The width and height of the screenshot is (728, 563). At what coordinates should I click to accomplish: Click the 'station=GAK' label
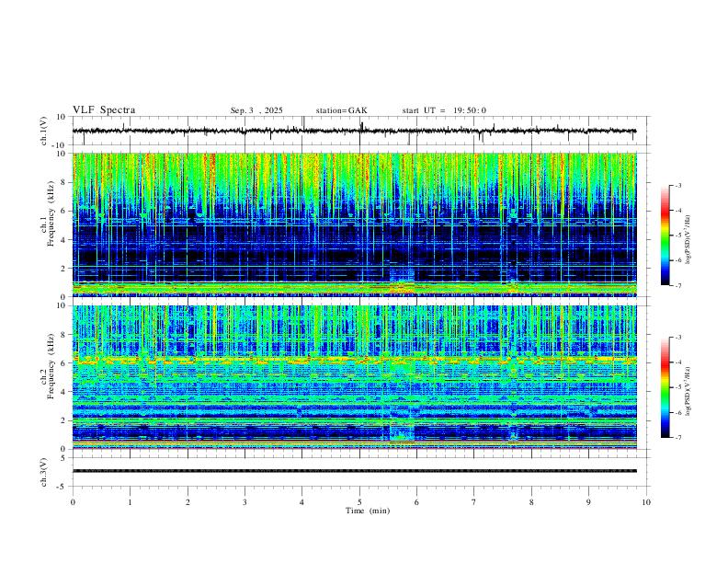click(341, 110)
